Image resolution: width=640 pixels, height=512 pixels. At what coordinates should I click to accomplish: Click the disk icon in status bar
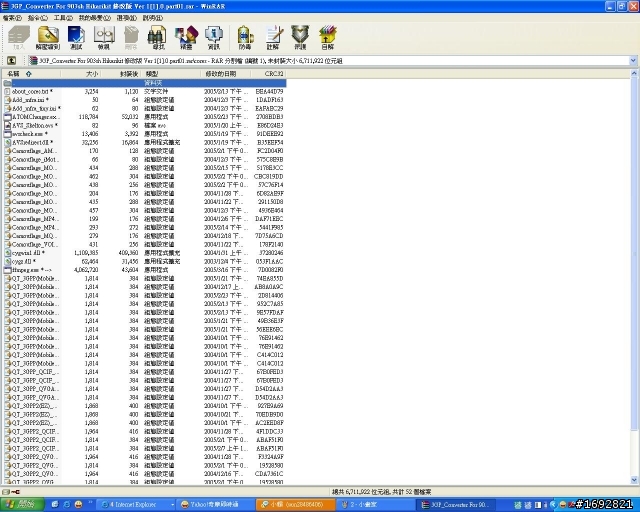coord(6,492)
